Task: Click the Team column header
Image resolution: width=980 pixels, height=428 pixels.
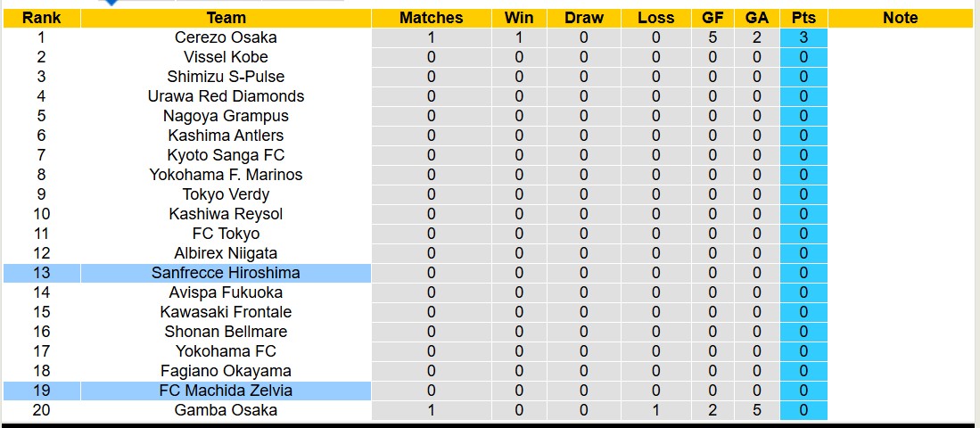Action: tap(226, 18)
